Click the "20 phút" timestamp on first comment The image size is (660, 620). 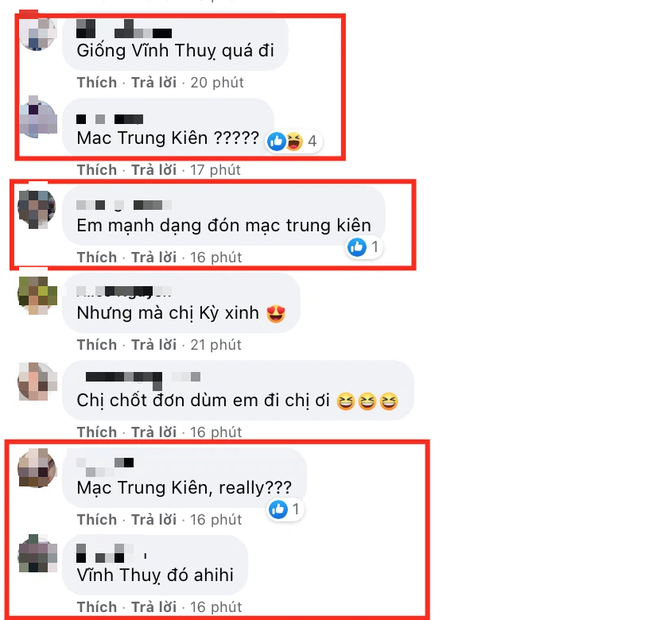click(x=217, y=82)
